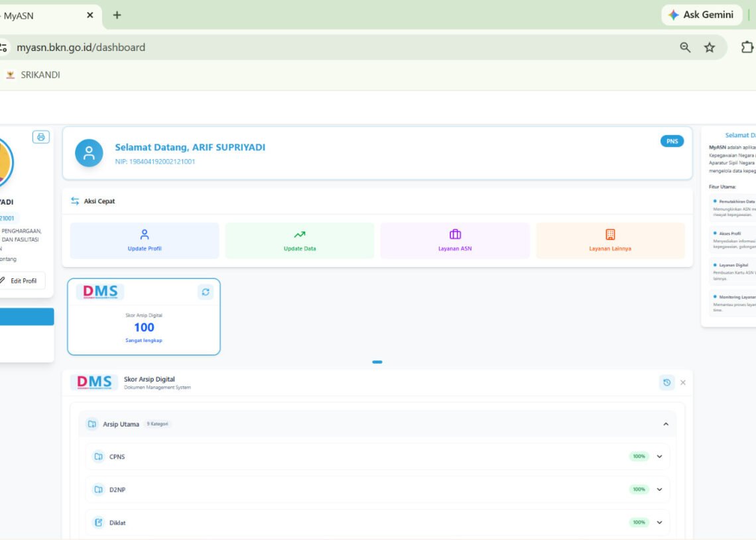Select Layanan ASN quick action

[455, 241]
